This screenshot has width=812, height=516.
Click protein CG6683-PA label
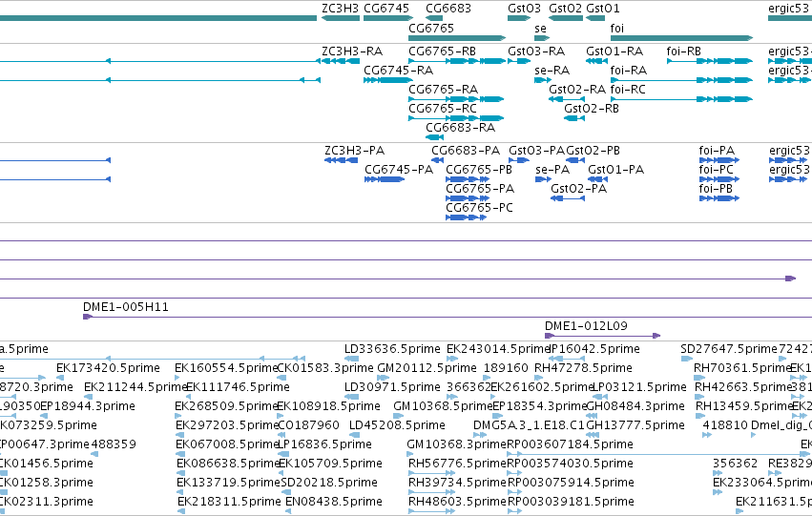pyautogui.click(x=466, y=151)
